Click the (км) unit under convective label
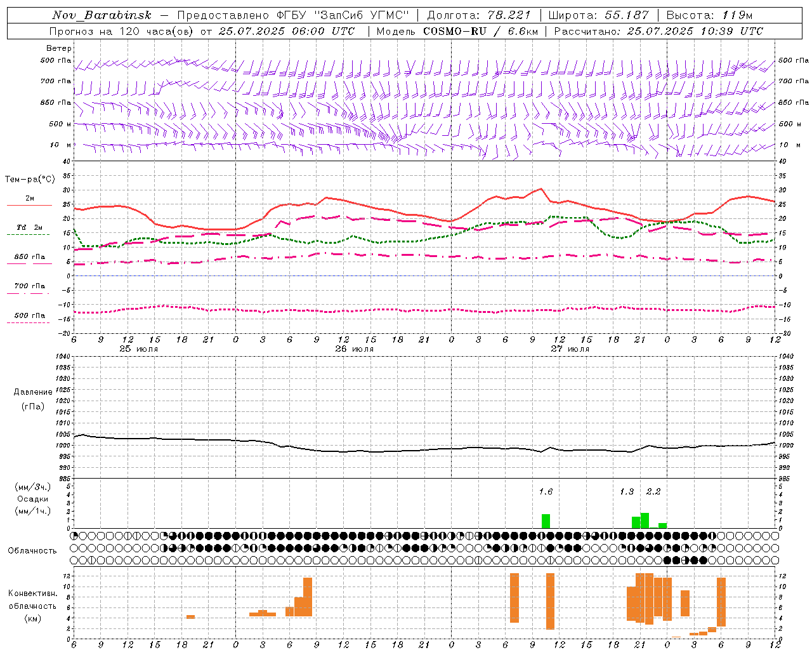This screenshot has height=650, width=812. tap(32, 618)
